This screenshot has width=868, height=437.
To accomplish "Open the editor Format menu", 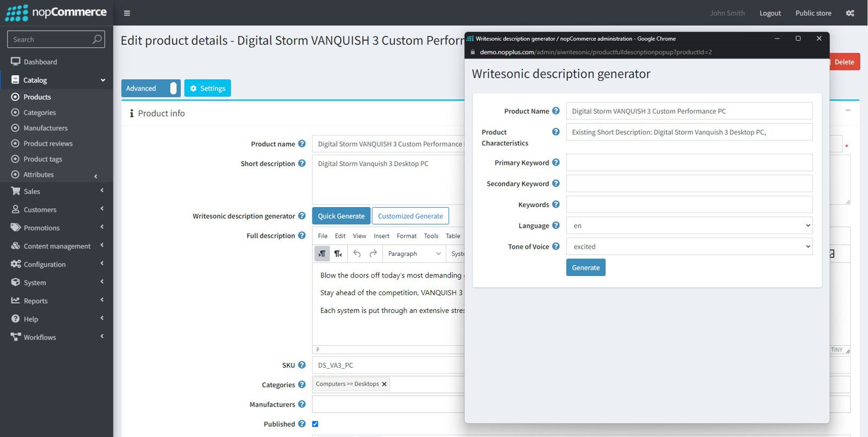I will [x=406, y=236].
